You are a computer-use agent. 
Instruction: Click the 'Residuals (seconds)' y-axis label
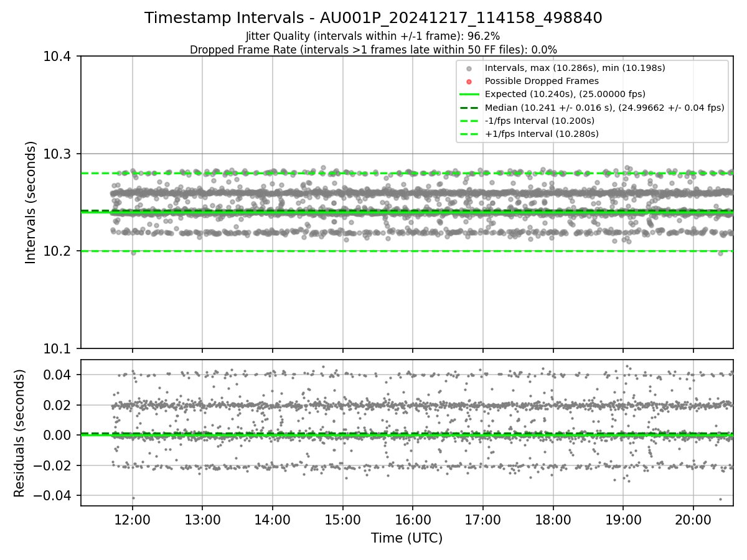[19, 433]
